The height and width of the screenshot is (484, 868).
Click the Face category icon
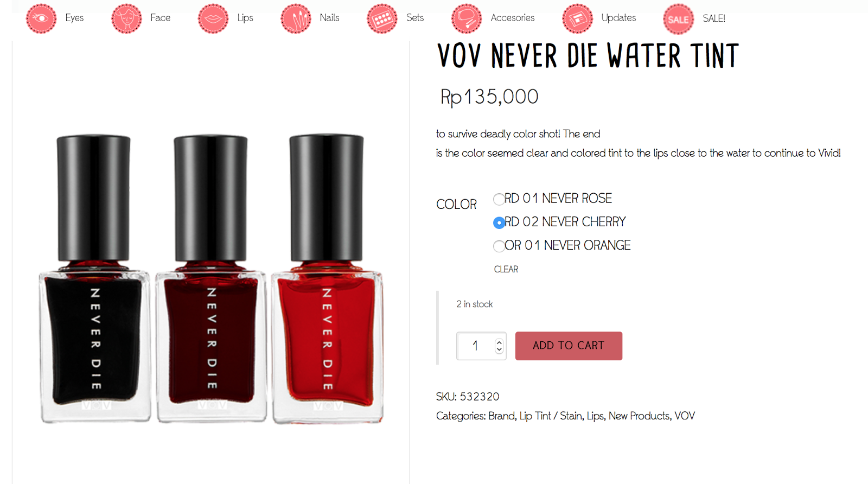click(126, 18)
